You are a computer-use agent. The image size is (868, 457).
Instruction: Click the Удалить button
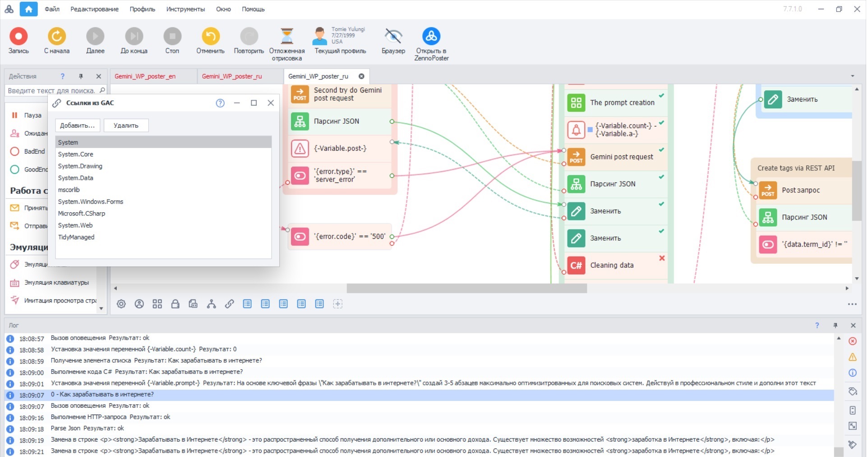[126, 126]
